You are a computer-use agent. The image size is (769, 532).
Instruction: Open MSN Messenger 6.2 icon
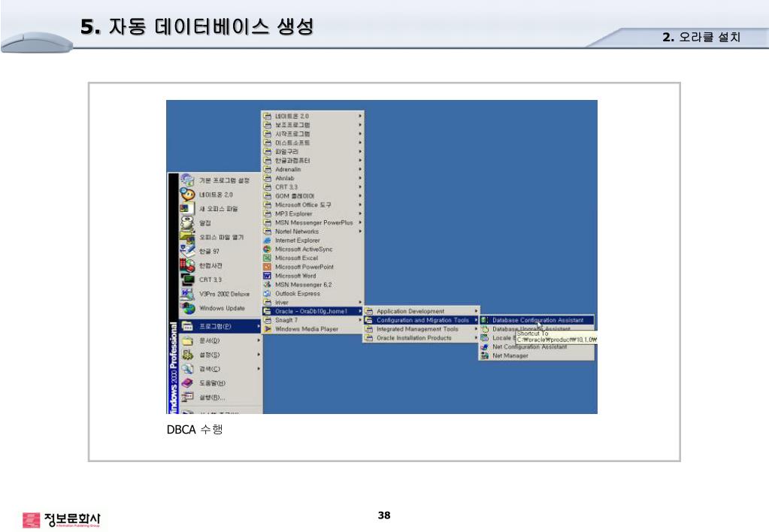[268, 284]
